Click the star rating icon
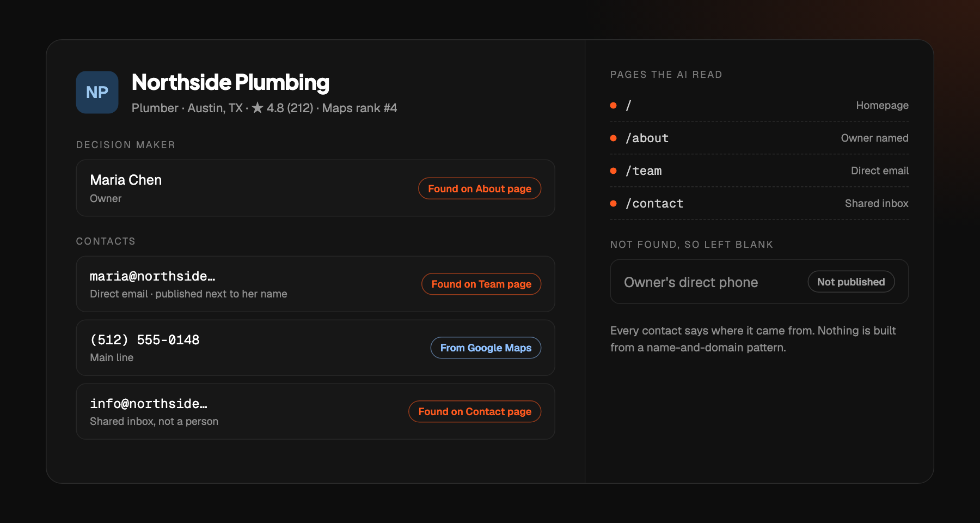 coord(258,108)
